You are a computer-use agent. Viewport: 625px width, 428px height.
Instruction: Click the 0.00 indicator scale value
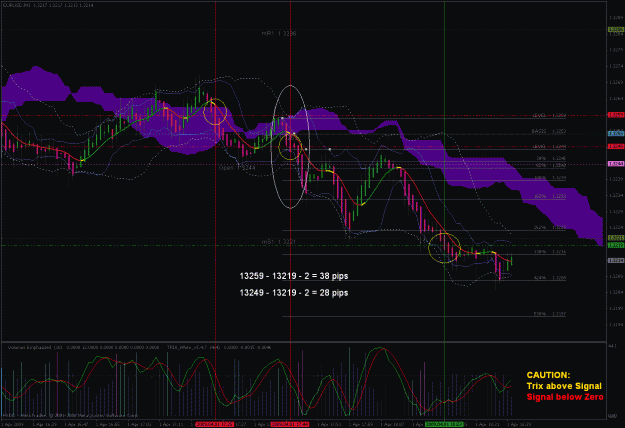(x=613, y=416)
